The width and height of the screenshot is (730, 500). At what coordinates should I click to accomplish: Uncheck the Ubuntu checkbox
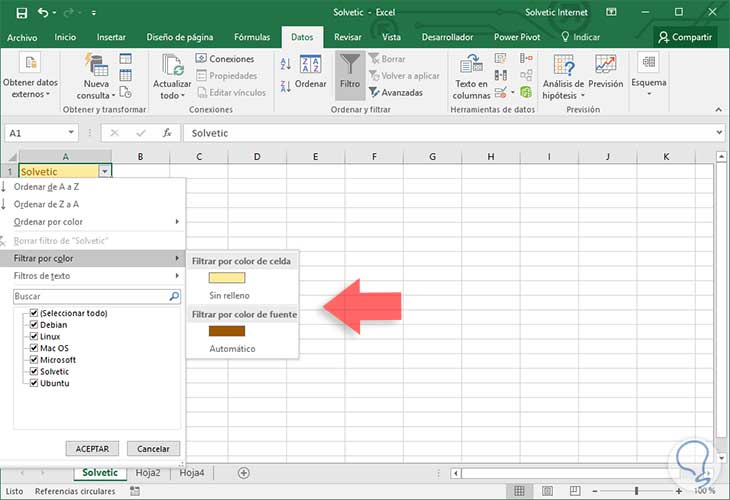pyautogui.click(x=34, y=383)
